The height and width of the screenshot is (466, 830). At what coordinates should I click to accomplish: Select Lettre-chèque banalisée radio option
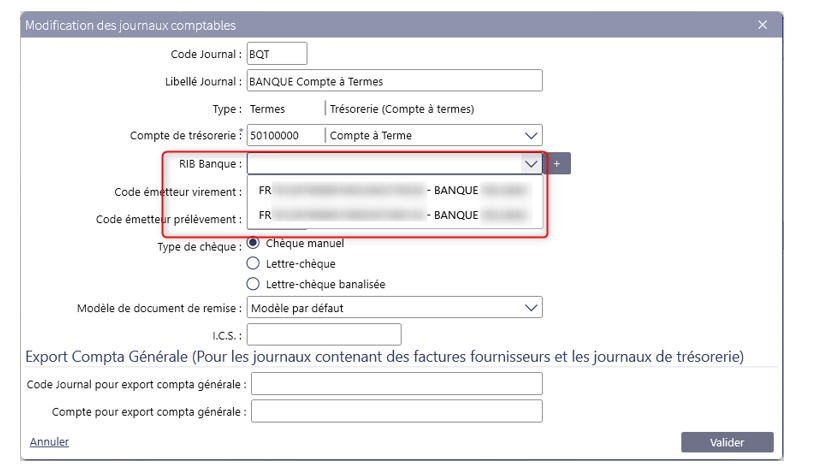(x=253, y=284)
